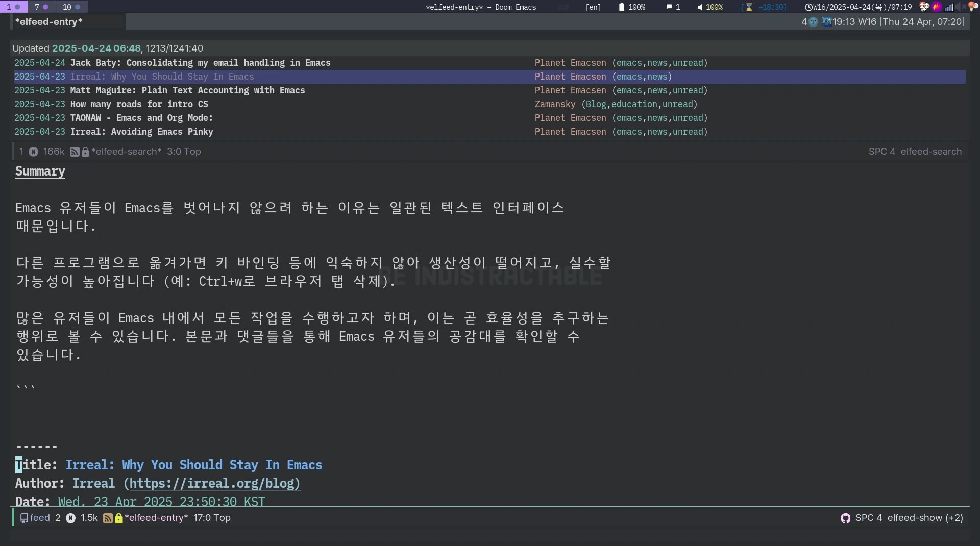Click the notification message icon in top bar

tap(669, 7)
